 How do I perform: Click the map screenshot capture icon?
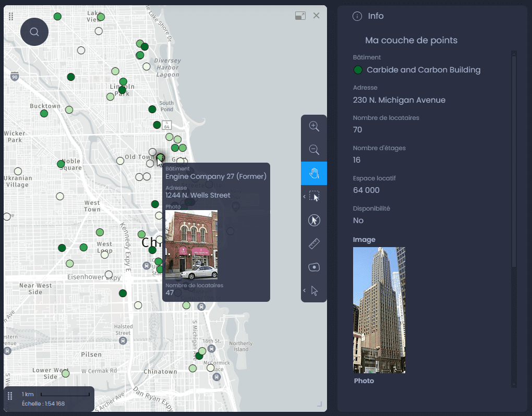click(314, 267)
